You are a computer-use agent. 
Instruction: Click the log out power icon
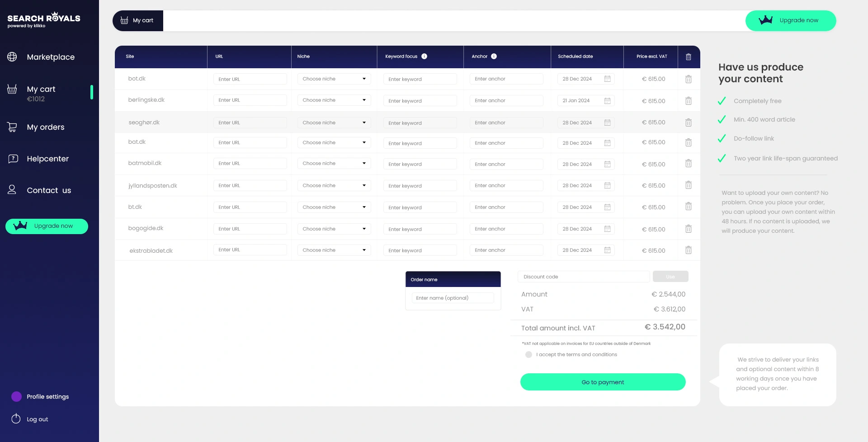pos(16,418)
